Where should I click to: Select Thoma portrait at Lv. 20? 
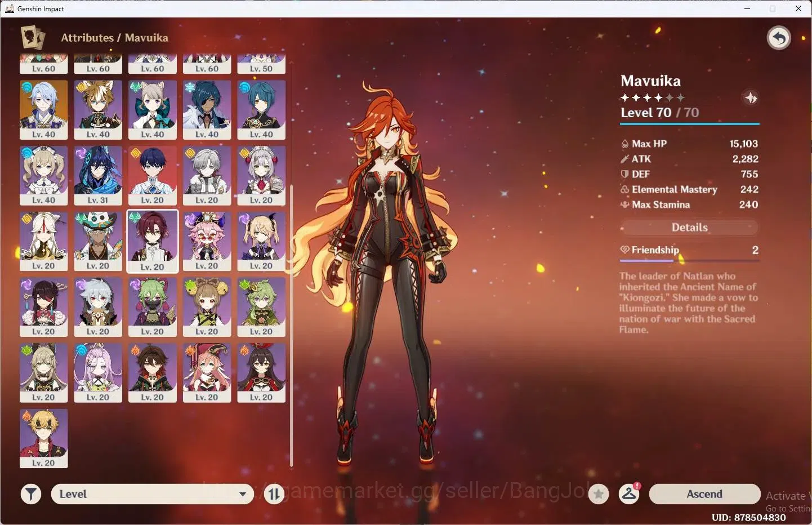[44, 438]
